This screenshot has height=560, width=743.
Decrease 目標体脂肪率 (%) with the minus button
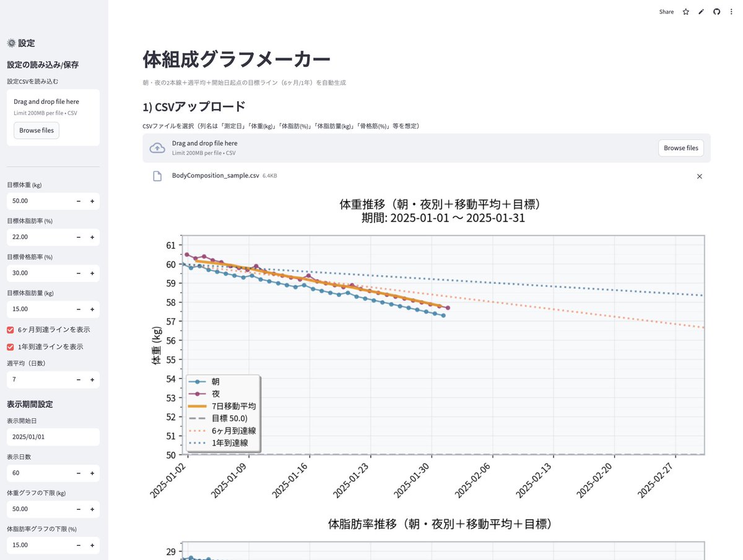[79, 237]
